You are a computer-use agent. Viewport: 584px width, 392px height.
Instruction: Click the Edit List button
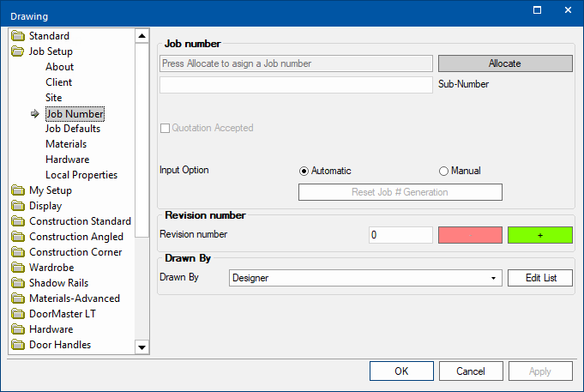(540, 278)
